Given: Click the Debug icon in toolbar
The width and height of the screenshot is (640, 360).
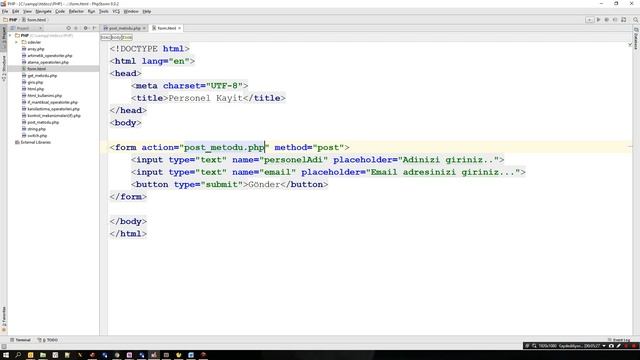Looking at the screenshot, I should pos(607,20).
